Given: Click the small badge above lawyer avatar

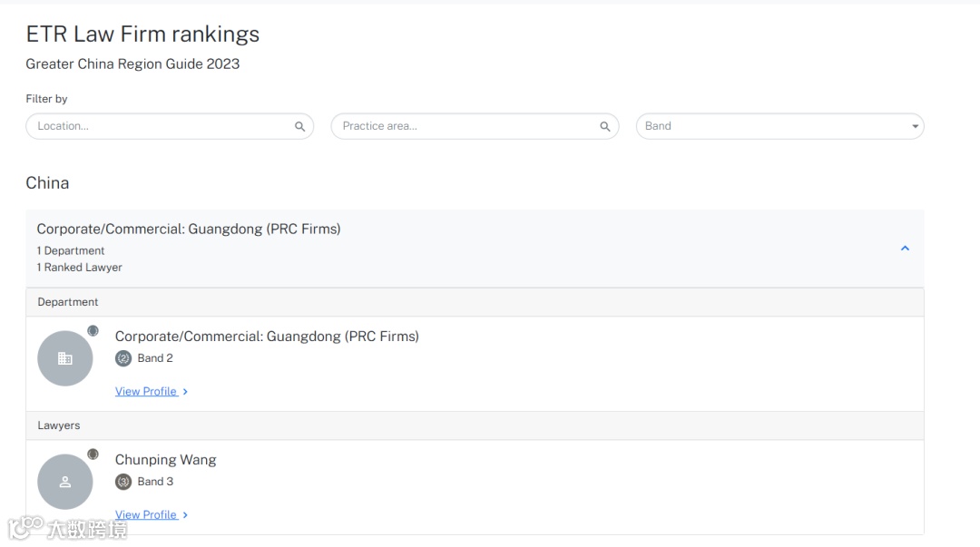Looking at the screenshot, I should 93,454.
